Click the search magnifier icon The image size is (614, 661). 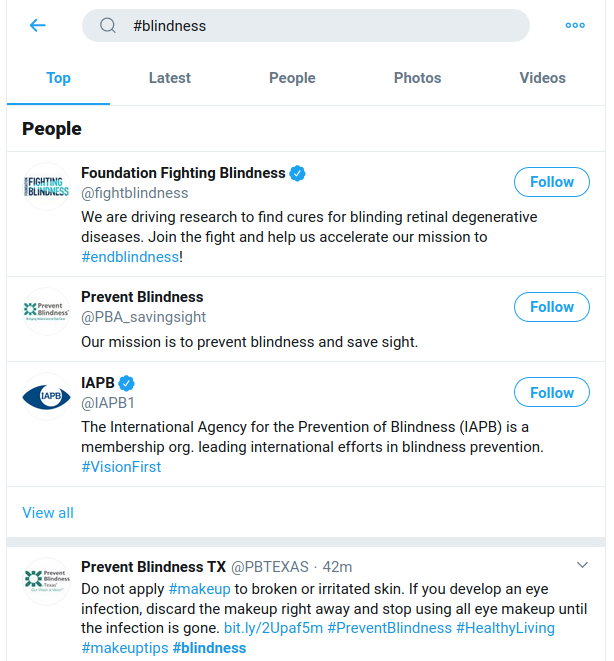coord(107,25)
